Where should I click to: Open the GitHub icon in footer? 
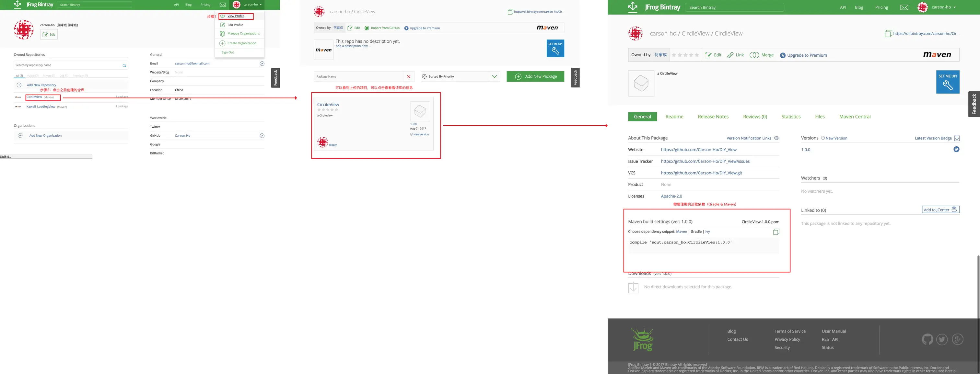pos(927,339)
